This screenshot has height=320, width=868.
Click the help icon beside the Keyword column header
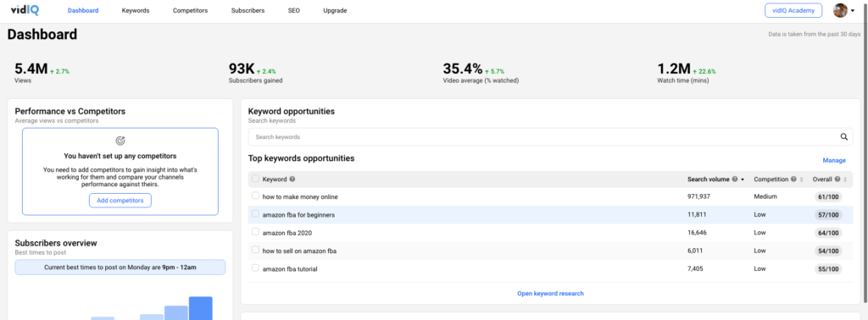click(292, 179)
